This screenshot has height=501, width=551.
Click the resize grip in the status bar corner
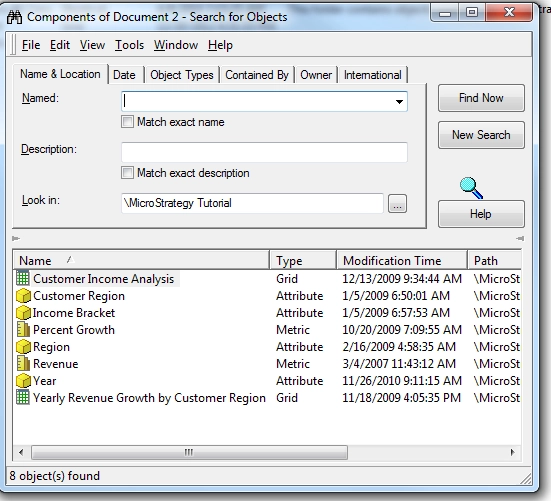525,479
